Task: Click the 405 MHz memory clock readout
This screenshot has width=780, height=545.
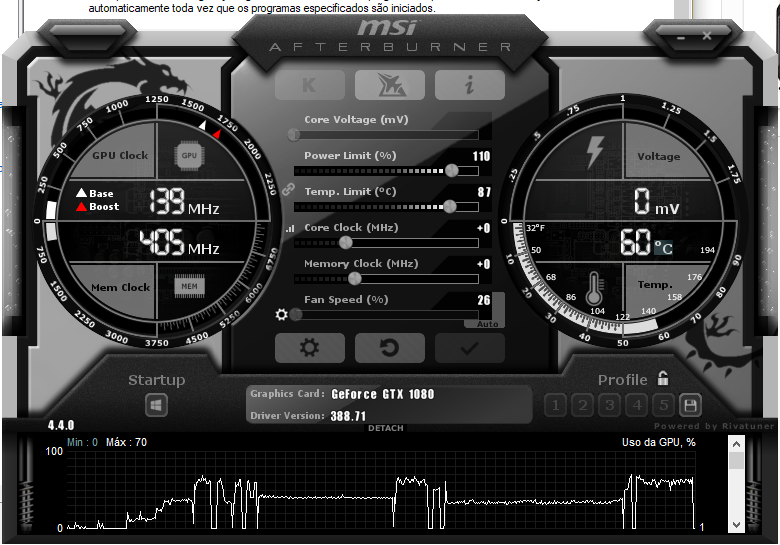Action: 179,243
